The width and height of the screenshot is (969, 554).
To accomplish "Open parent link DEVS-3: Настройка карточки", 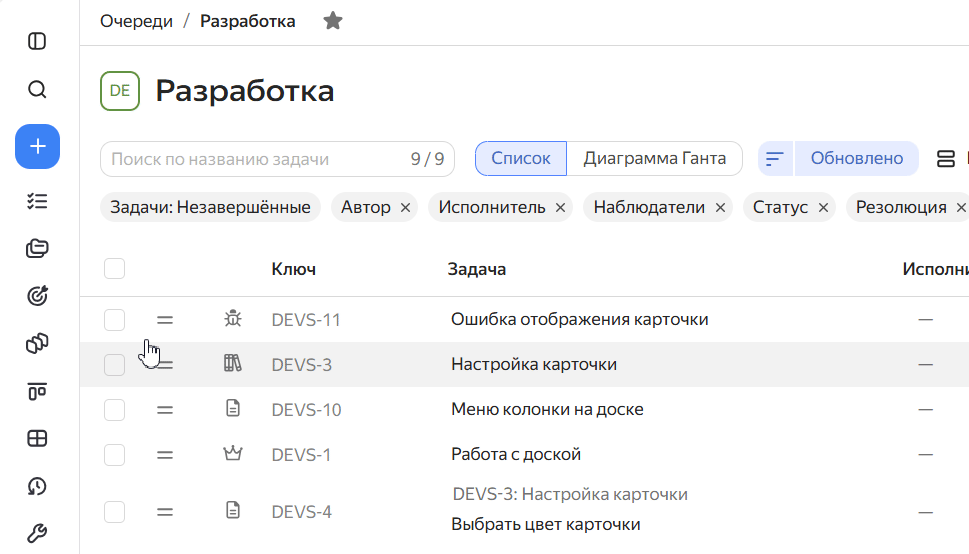I will (570, 494).
